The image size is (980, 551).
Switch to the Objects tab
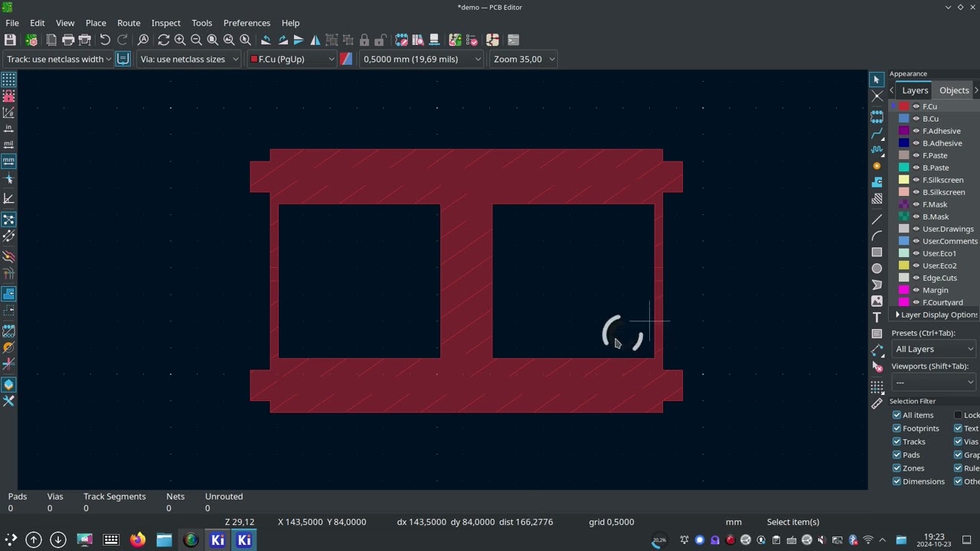pos(954,90)
